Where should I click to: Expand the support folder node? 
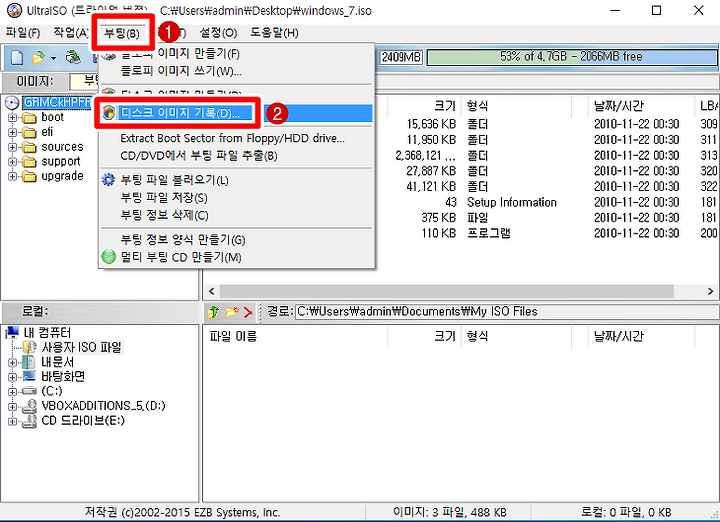[12, 162]
